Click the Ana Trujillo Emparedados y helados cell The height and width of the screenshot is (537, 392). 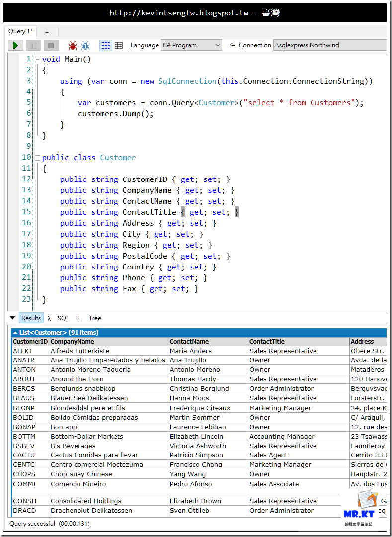click(109, 360)
